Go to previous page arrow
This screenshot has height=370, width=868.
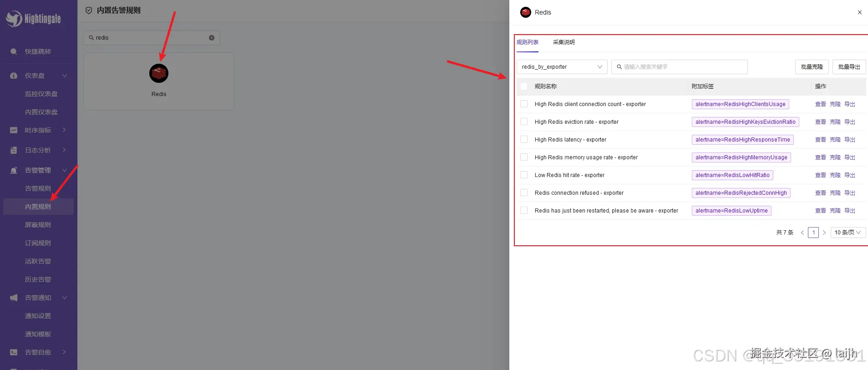tap(802, 233)
